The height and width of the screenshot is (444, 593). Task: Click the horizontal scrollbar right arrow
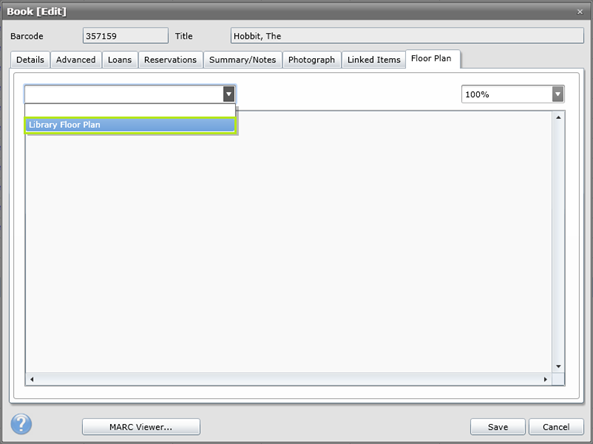545,379
